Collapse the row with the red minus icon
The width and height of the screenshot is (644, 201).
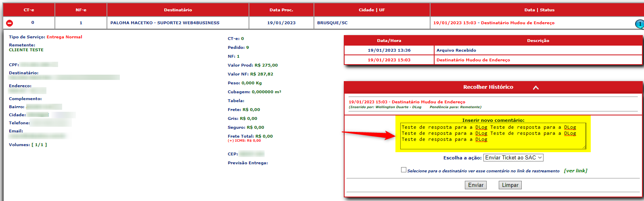point(9,23)
